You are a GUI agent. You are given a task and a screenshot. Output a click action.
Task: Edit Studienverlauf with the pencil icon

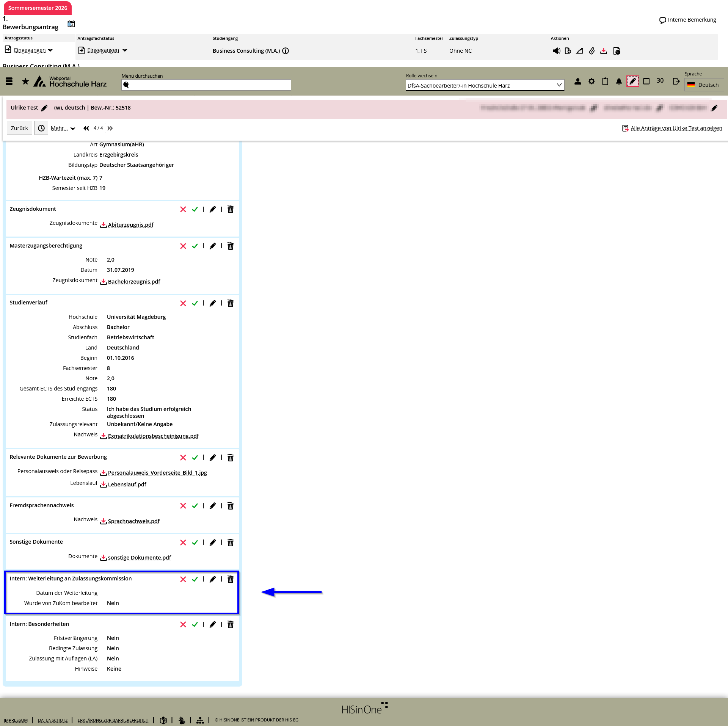[213, 303]
